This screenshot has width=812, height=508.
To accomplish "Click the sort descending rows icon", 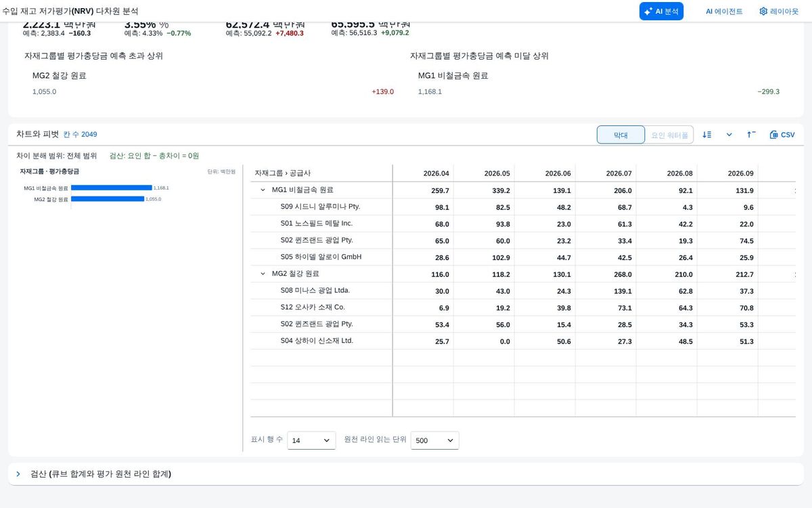I will pos(707,135).
